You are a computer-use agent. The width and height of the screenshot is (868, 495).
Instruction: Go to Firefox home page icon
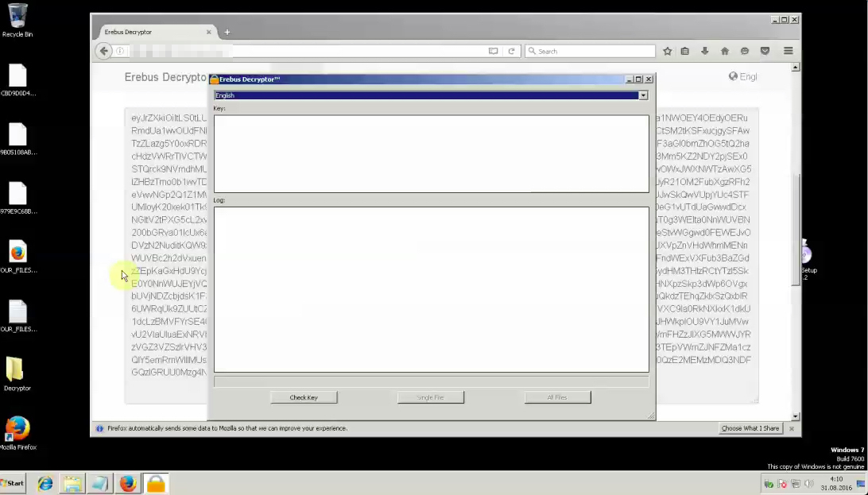pyautogui.click(x=725, y=51)
